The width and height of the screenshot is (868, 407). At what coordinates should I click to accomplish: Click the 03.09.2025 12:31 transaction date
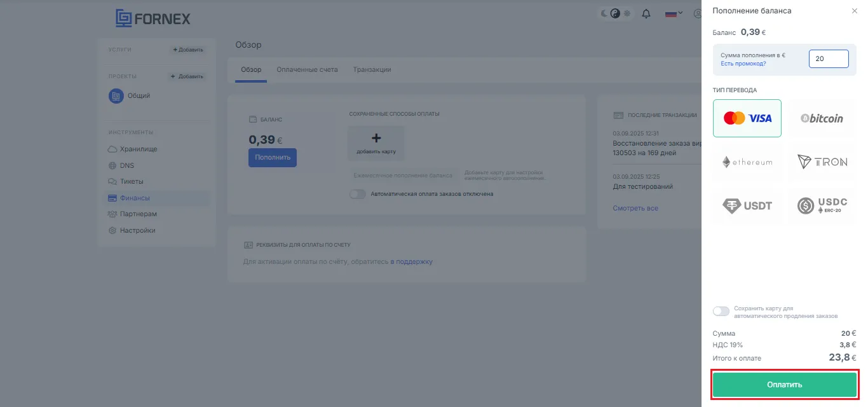pos(635,134)
